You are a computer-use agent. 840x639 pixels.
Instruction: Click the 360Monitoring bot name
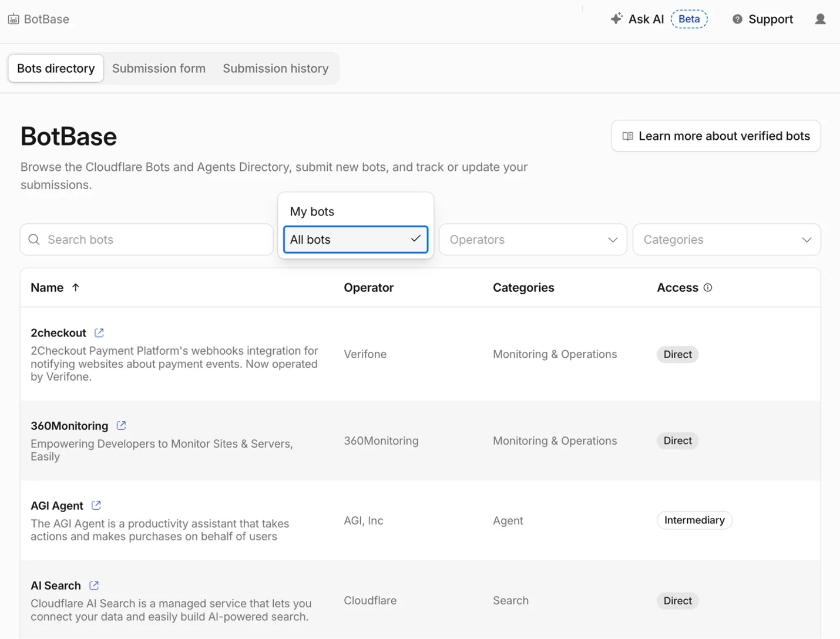pyautogui.click(x=69, y=426)
